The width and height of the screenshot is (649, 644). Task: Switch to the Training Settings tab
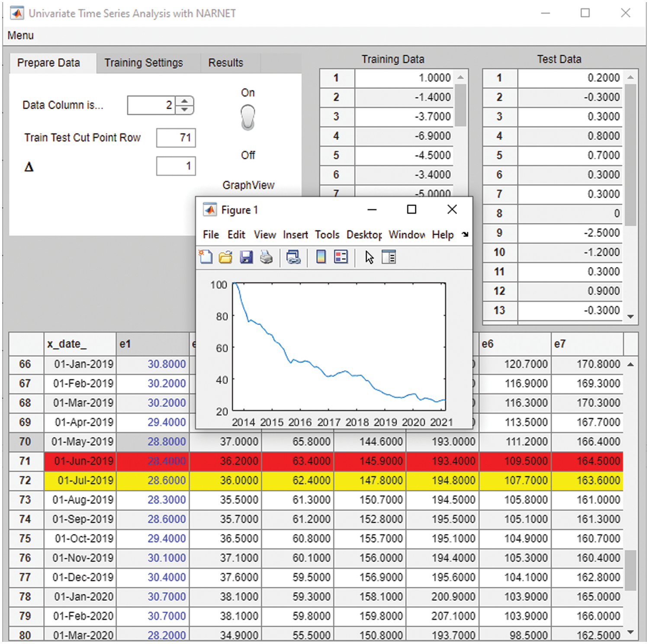[x=144, y=63]
